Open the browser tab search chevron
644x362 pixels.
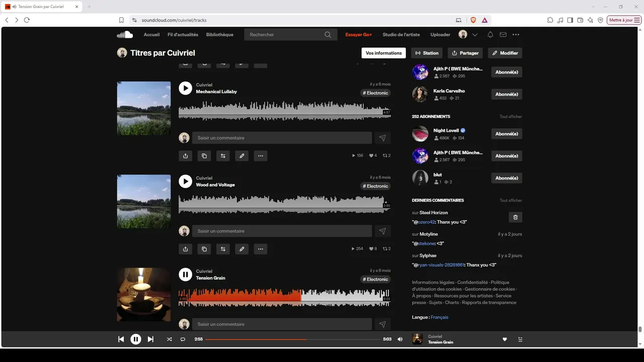(x=594, y=7)
